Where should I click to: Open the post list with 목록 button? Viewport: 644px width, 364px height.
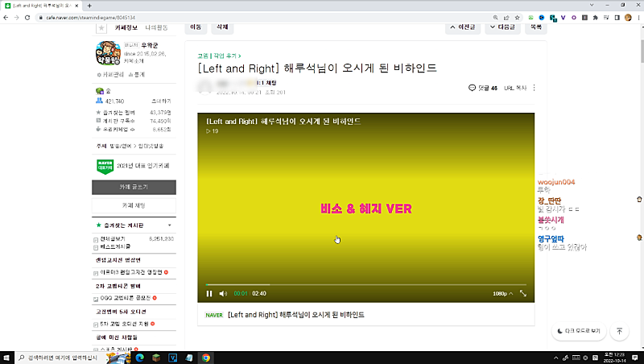point(536,27)
